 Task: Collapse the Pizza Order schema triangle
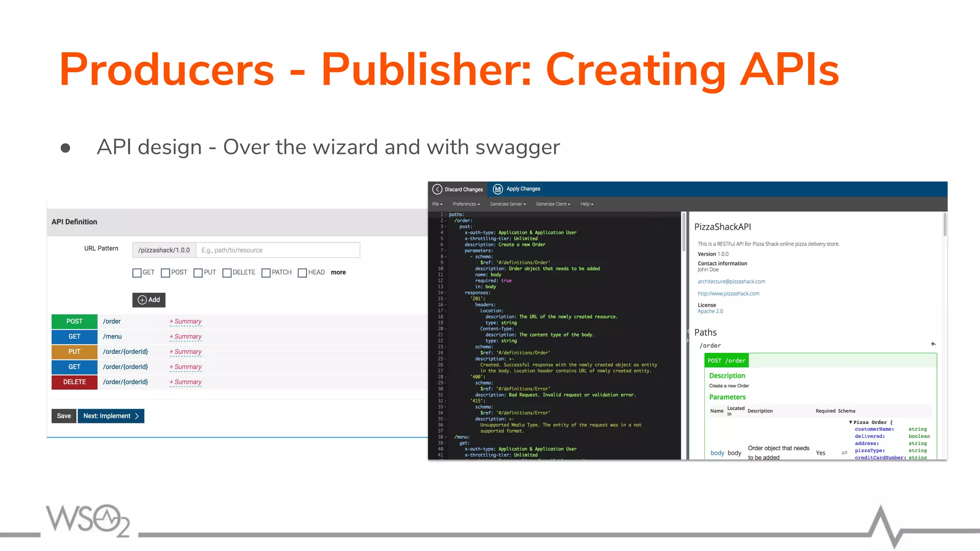pyautogui.click(x=851, y=422)
